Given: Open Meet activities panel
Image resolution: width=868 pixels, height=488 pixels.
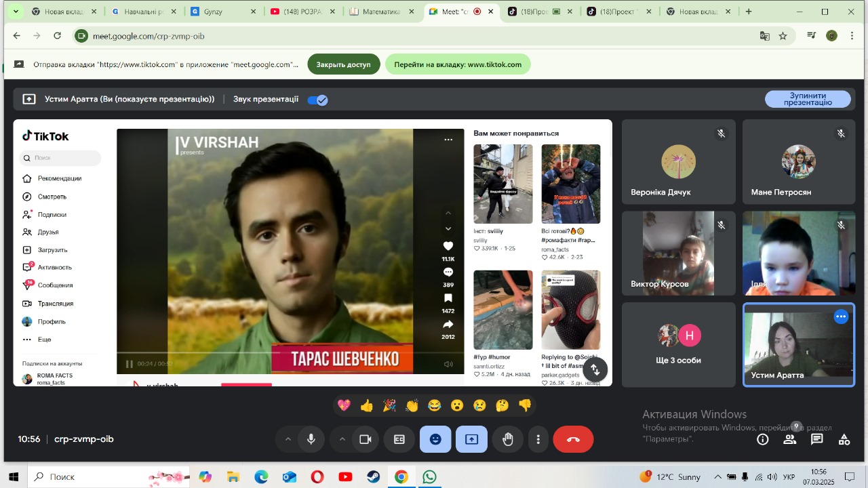Looking at the screenshot, I should tap(844, 439).
